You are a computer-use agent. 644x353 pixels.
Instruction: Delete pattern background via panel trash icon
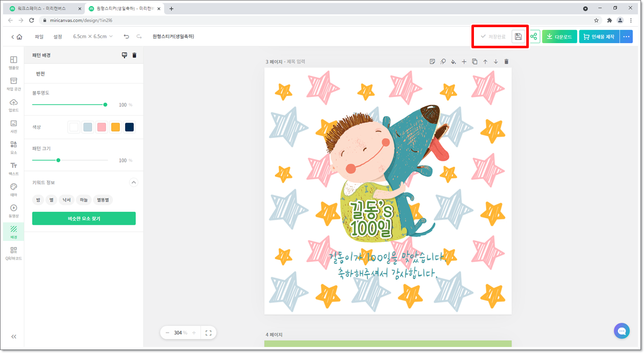pos(134,55)
